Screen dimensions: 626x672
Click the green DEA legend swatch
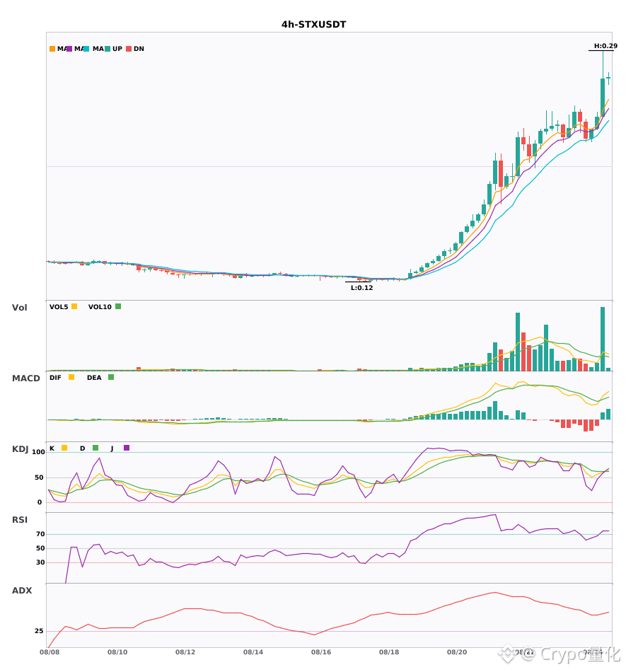click(111, 377)
